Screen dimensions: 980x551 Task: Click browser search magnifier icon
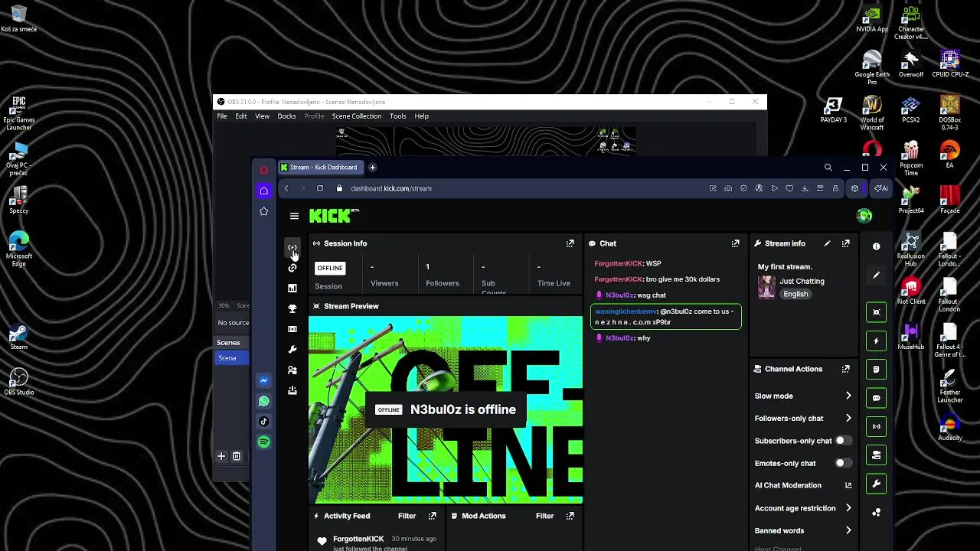click(x=828, y=168)
